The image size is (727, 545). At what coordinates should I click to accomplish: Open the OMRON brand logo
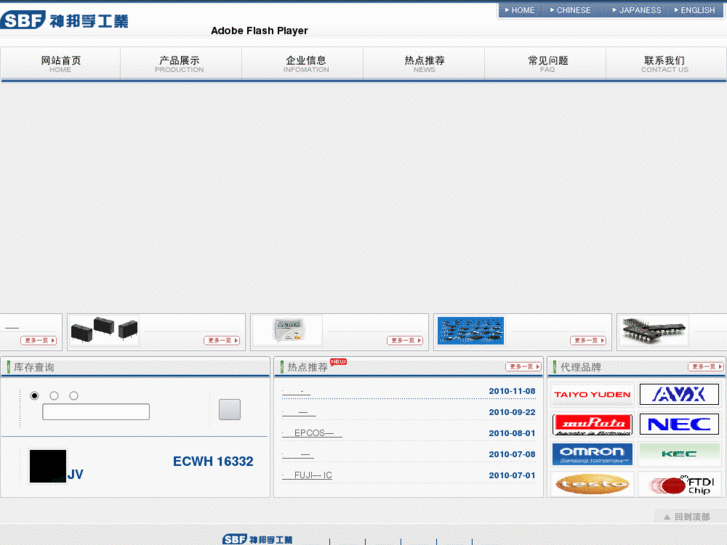point(592,454)
